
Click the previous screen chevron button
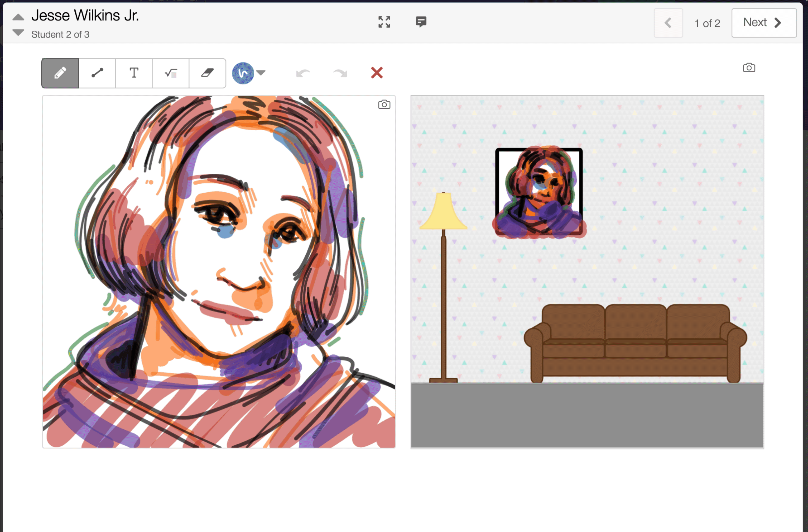[668, 23]
